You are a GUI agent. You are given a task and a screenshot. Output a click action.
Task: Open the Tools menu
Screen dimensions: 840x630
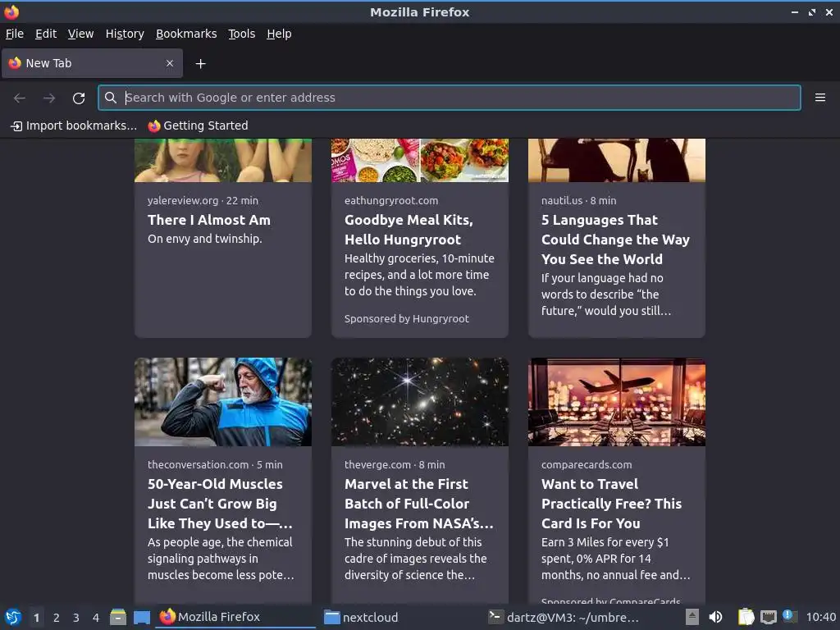[x=242, y=34]
